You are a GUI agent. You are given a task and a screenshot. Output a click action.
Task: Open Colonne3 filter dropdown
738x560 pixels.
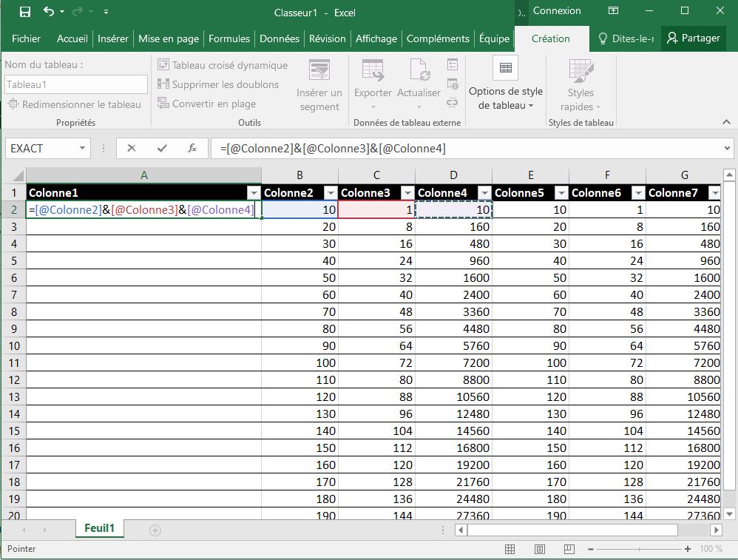(407, 192)
